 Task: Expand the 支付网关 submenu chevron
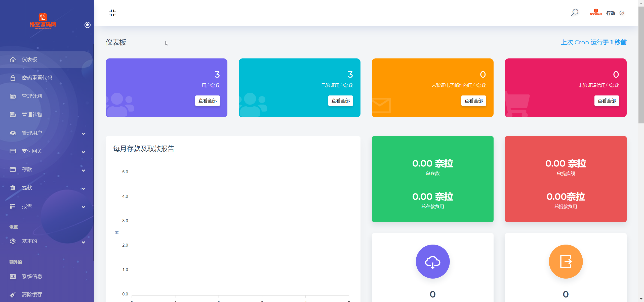(83, 152)
